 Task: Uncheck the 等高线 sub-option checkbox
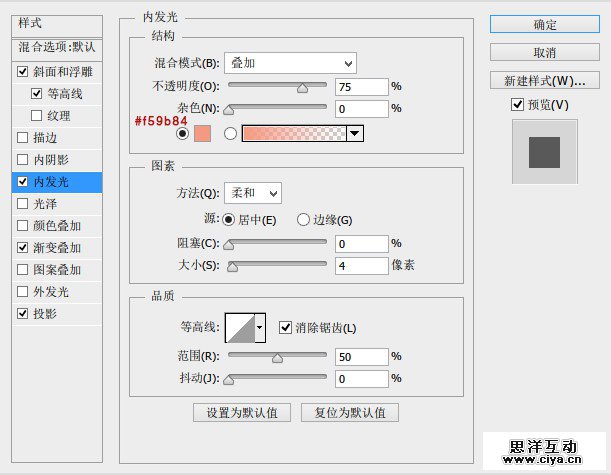click(x=36, y=94)
